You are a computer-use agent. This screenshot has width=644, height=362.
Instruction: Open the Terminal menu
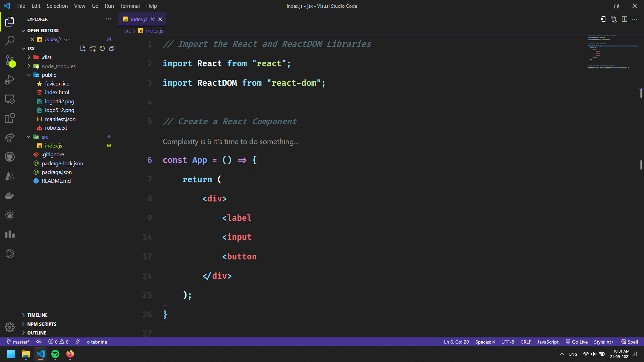point(130,6)
